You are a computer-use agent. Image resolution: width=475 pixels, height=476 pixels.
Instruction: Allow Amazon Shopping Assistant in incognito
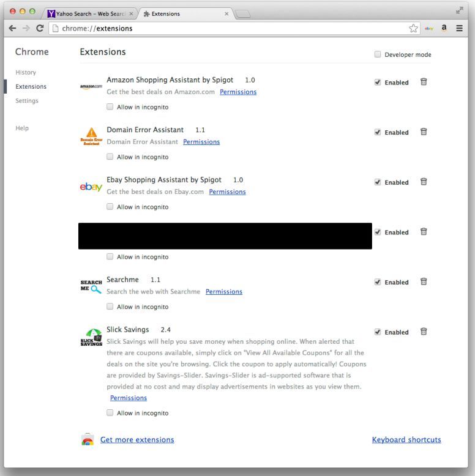[110, 106]
